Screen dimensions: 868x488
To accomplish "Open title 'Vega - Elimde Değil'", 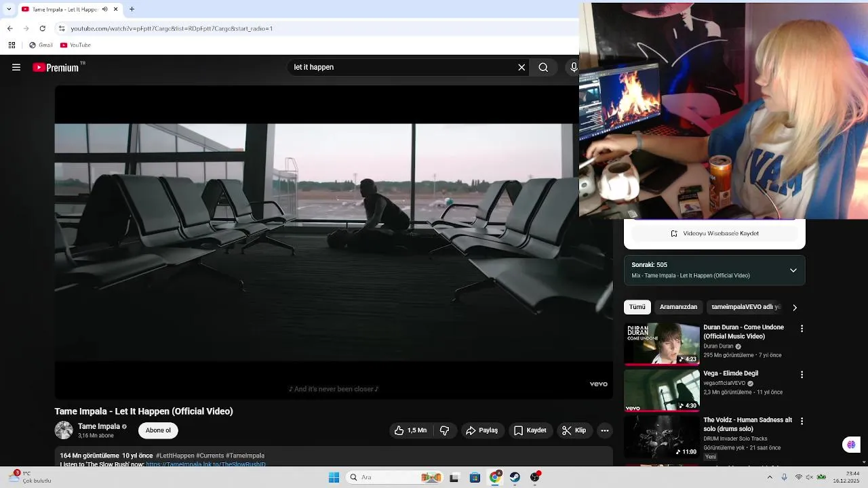I will [730, 373].
